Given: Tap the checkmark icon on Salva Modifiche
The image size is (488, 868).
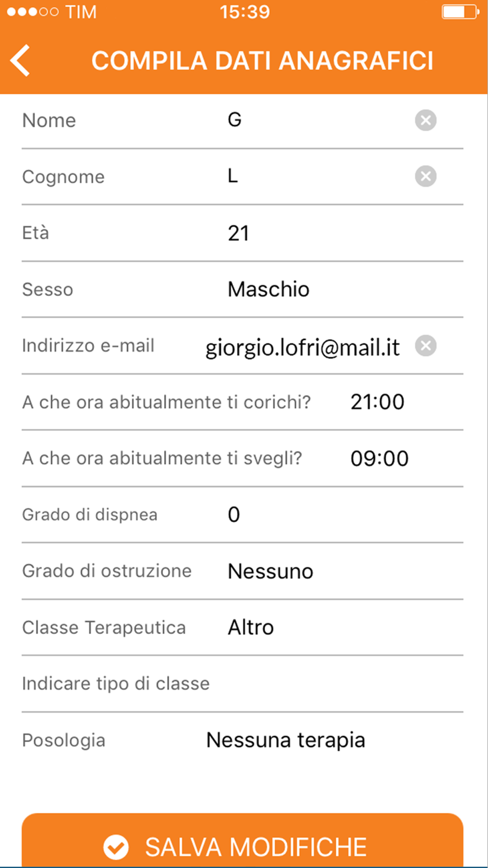Looking at the screenshot, I should [x=116, y=847].
